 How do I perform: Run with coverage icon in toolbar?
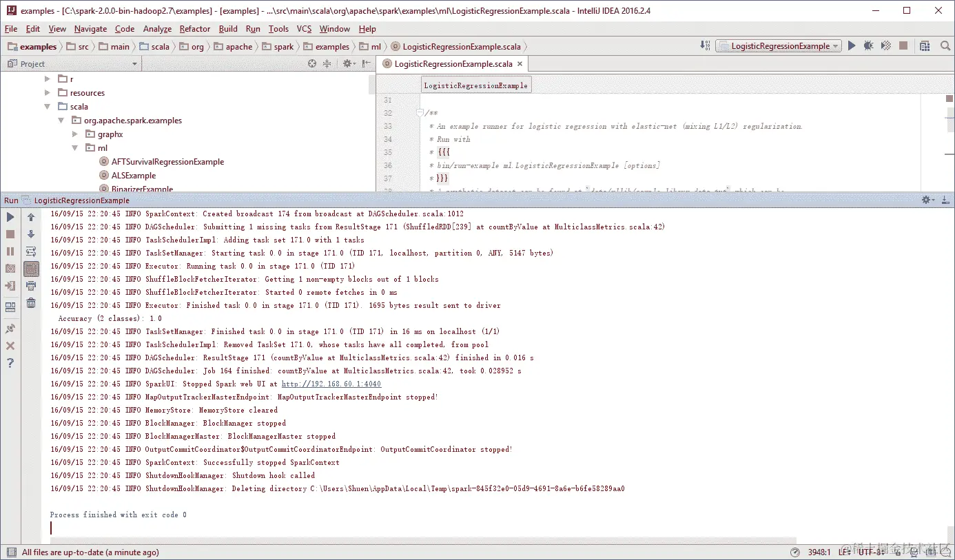pos(885,45)
